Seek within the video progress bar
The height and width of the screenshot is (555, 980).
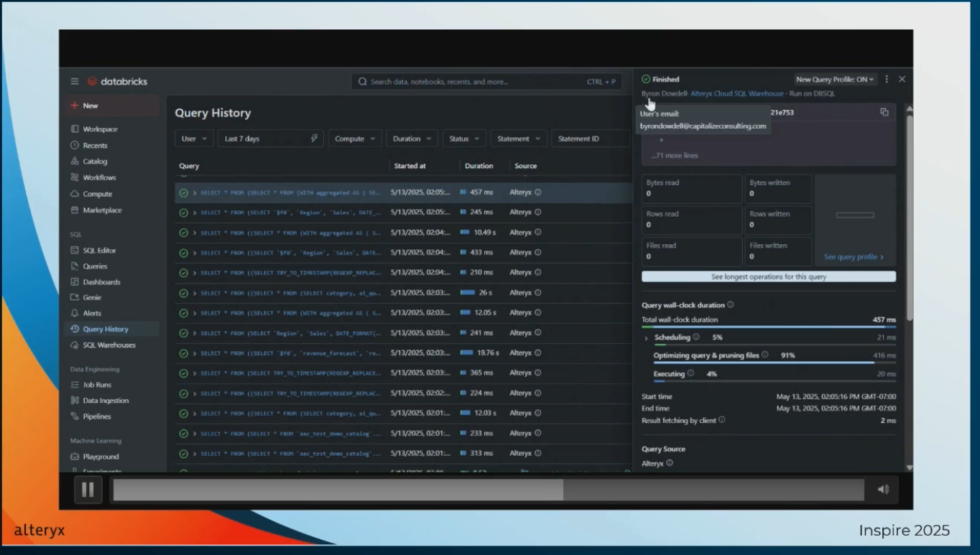coord(489,490)
